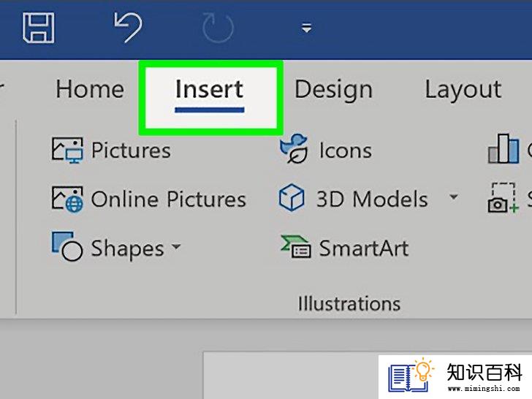Image resolution: width=532 pixels, height=399 pixels.
Task: Click the Online Pictures globe icon
Action: (x=66, y=199)
